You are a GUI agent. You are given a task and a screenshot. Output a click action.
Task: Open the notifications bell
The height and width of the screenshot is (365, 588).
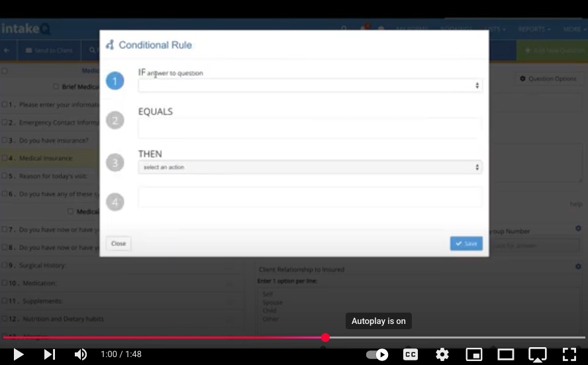(364, 28)
